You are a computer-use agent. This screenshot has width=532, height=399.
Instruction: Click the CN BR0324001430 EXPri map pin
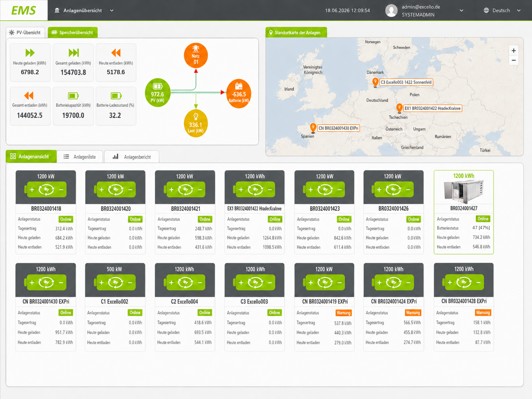[313, 128]
